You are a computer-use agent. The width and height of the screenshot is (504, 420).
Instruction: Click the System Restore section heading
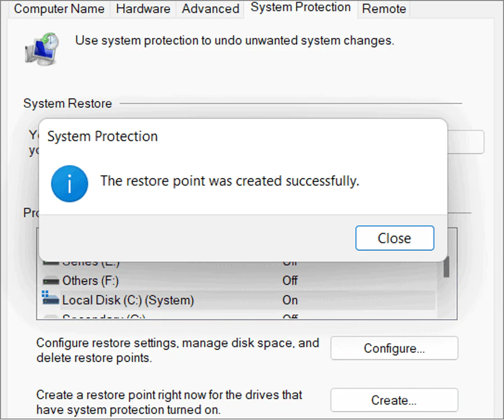(68, 104)
